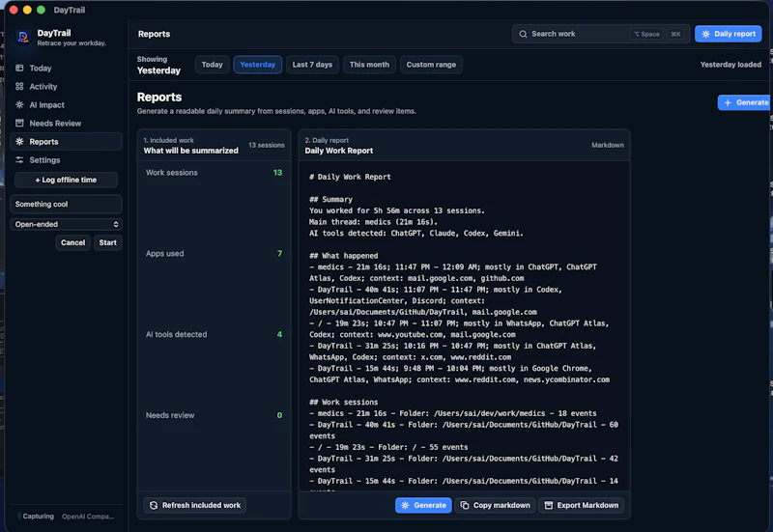Click the AI Impact sparkle icon
The width and height of the screenshot is (773, 532).
(x=19, y=104)
